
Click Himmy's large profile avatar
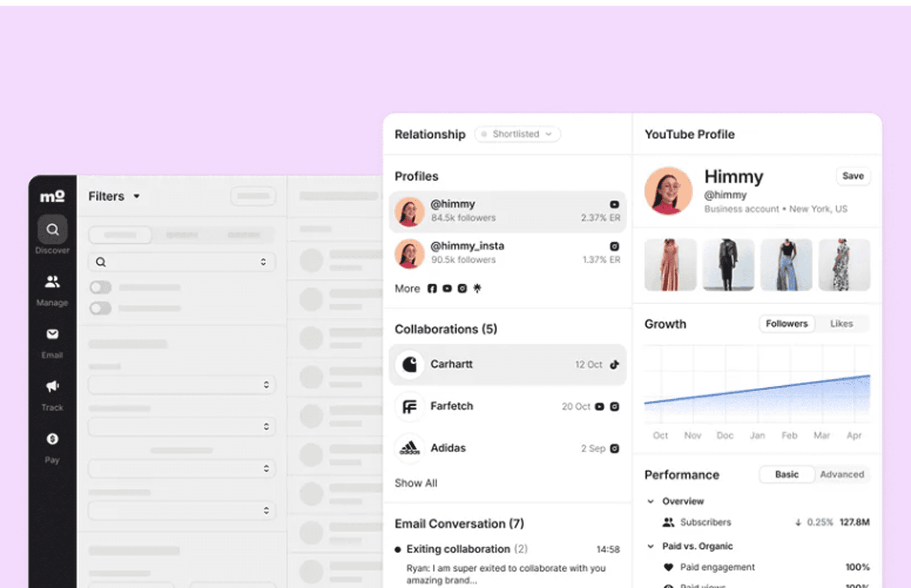pyautogui.click(x=668, y=191)
